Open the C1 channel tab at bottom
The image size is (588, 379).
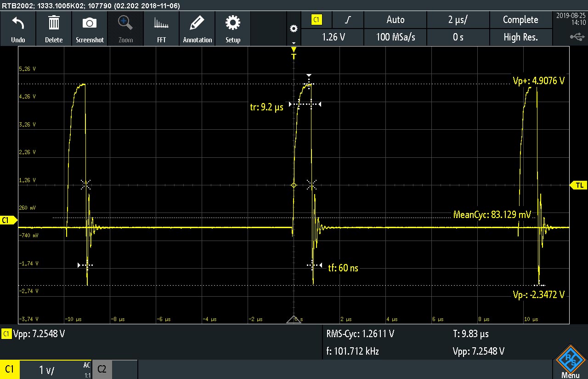tap(9, 369)
